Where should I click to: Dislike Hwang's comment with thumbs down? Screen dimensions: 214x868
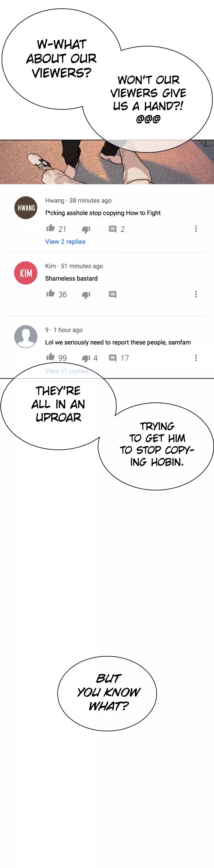click(86, 230)
